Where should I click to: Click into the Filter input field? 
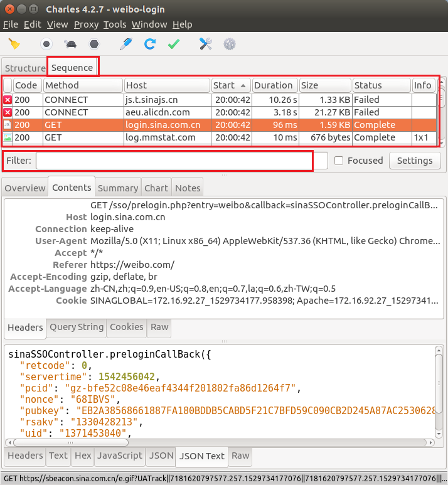coord(182,161)
